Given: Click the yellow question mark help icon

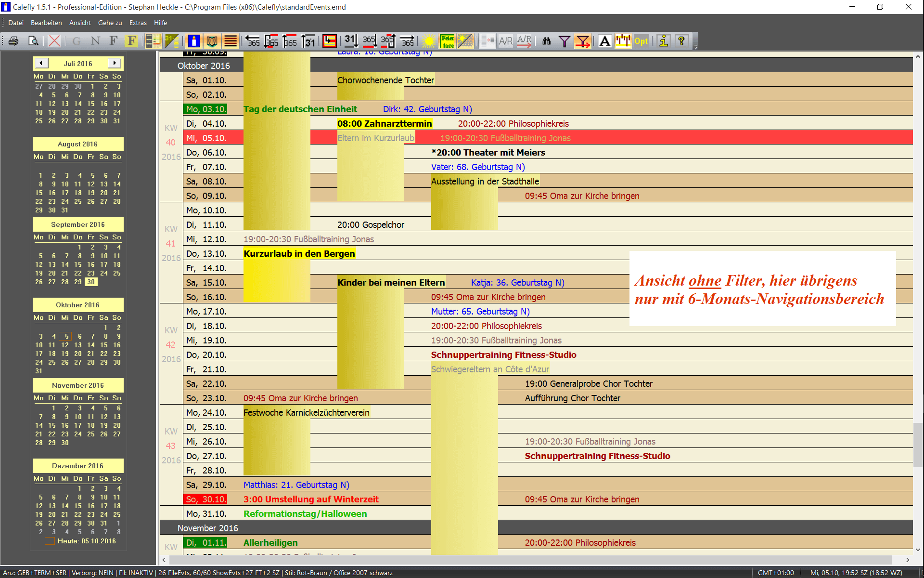Looking at the screenshot, I should point(681,41).
